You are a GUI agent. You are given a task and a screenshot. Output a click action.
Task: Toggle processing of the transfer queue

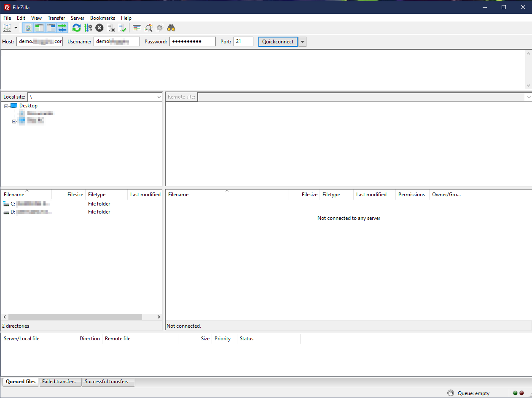pos(88,28)
